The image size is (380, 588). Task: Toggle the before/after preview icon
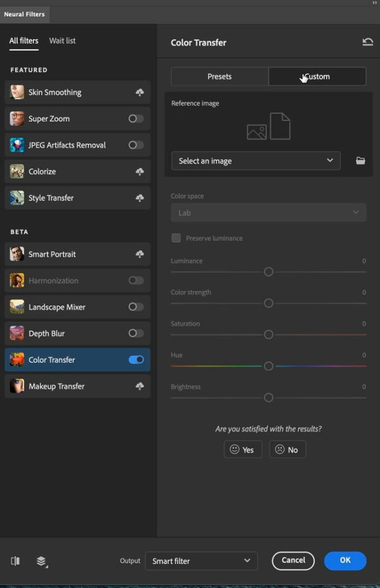pos(15,561)
